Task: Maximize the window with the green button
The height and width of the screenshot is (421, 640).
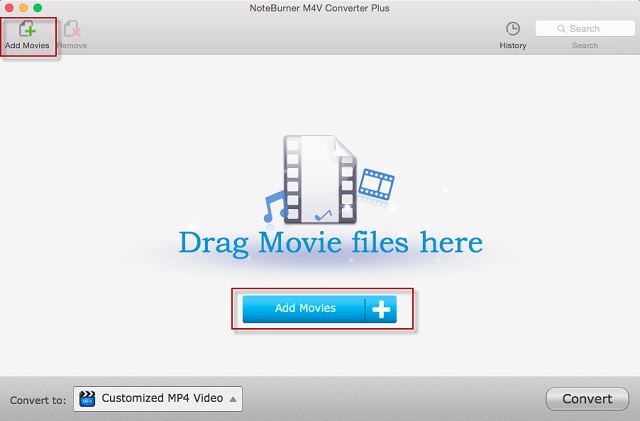Action: tap(38, 7)
